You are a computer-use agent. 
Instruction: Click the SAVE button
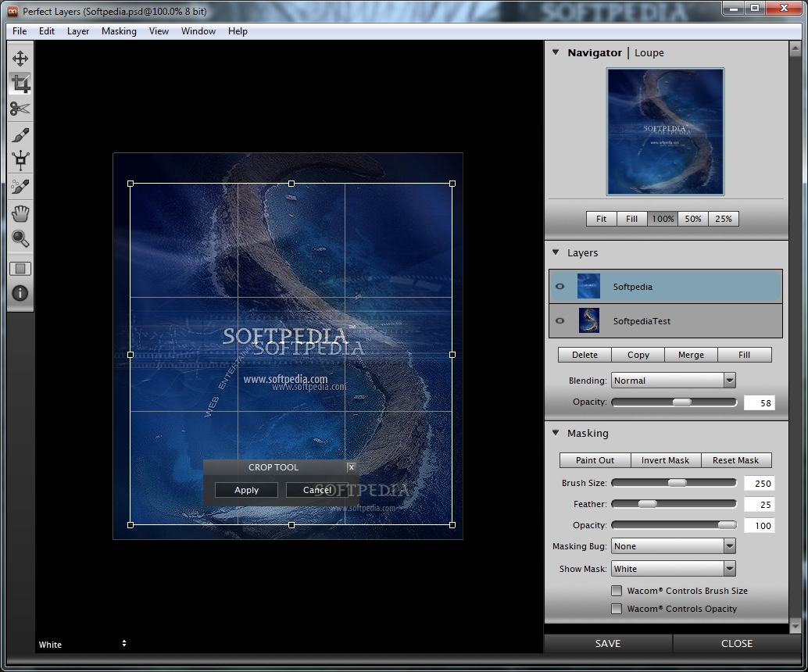click(608, 643)
